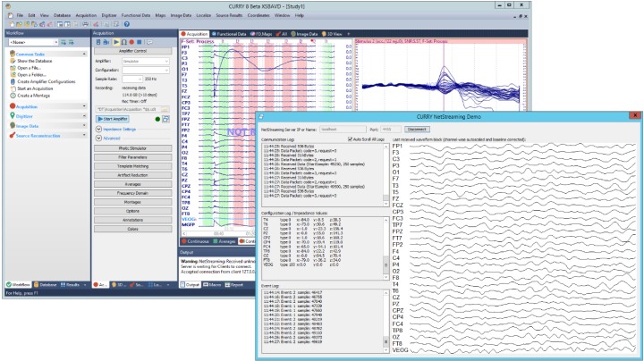Click the Open a File task icon
The width and height of the screenshot is (644, 361).
13,68
